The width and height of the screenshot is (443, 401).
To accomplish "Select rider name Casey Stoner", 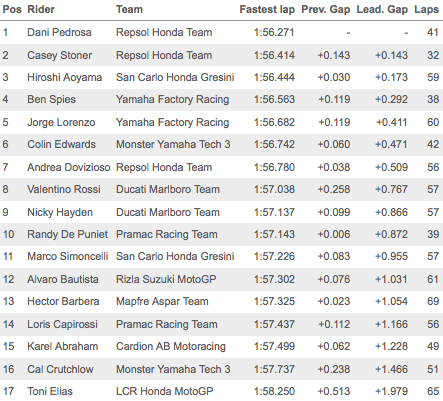I will (60, 55).
